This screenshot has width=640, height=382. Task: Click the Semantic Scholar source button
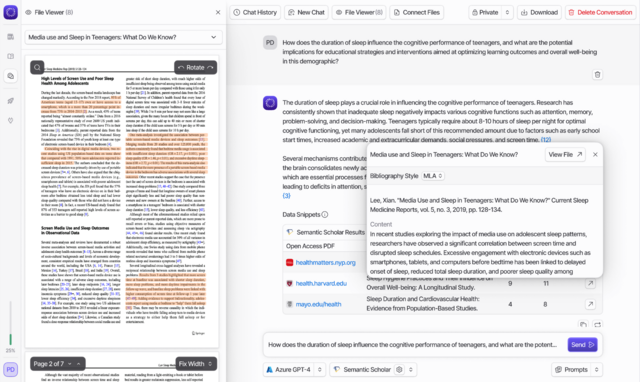pyautogui.click(x=362, y=369)
